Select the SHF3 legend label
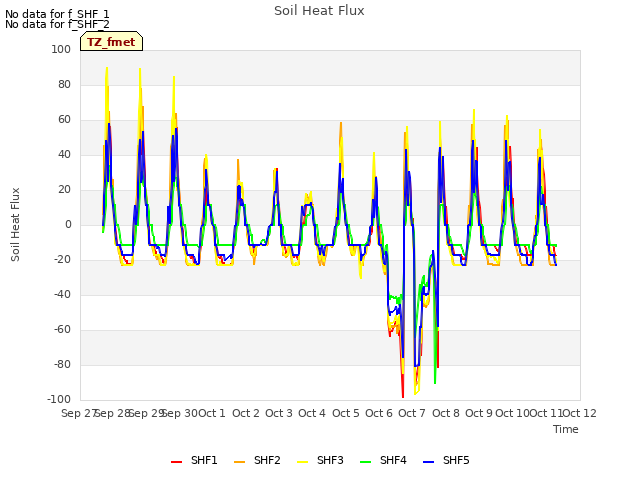 coord(330,460)
